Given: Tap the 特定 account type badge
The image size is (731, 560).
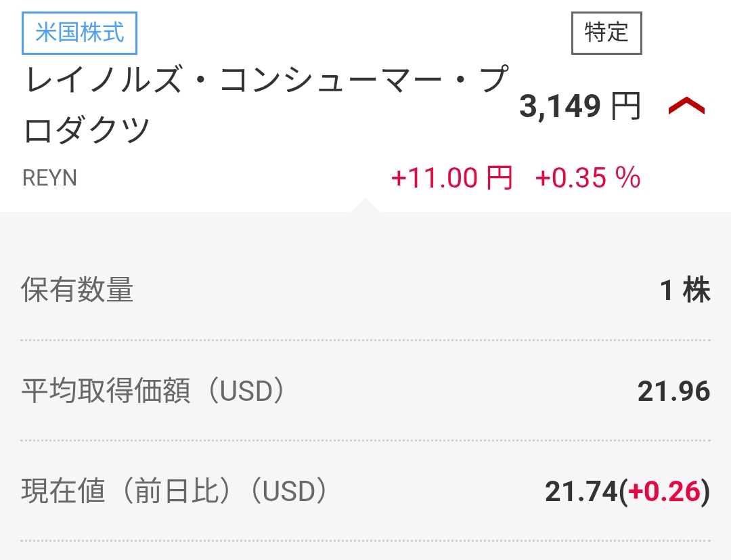Looking at the screenshot, I should coord(606,33).
